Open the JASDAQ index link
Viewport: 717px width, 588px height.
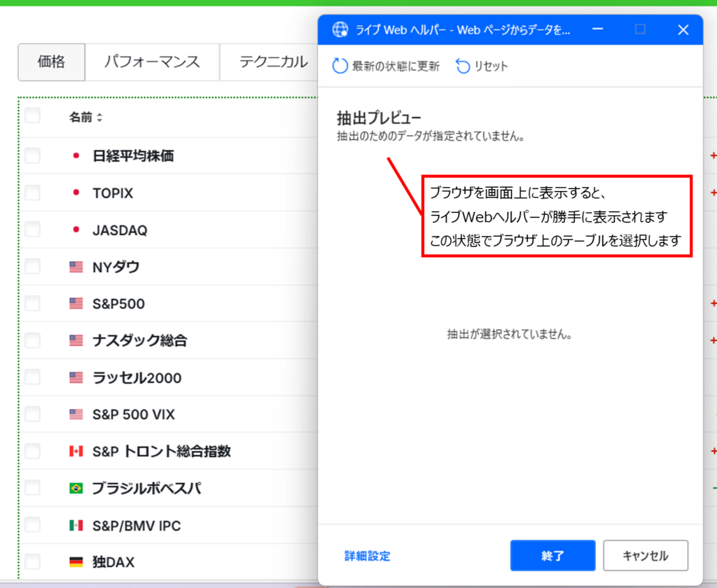(x=120, y=230)
